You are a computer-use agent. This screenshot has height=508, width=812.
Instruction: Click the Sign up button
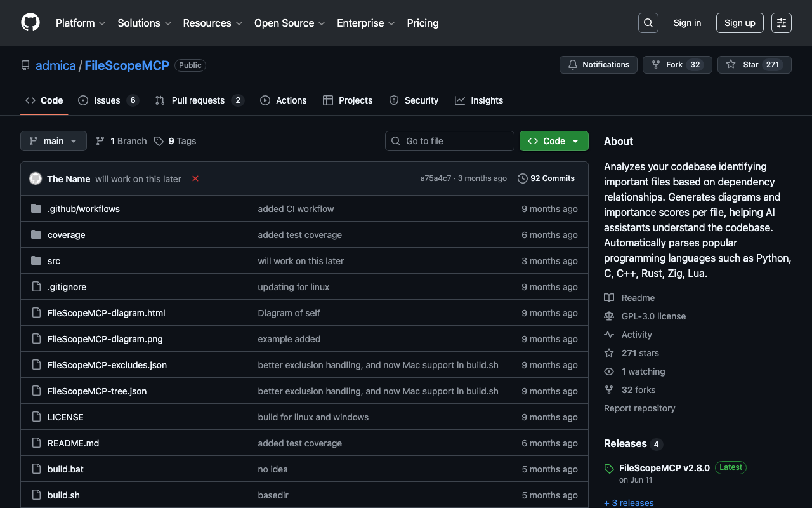point(740,23)
